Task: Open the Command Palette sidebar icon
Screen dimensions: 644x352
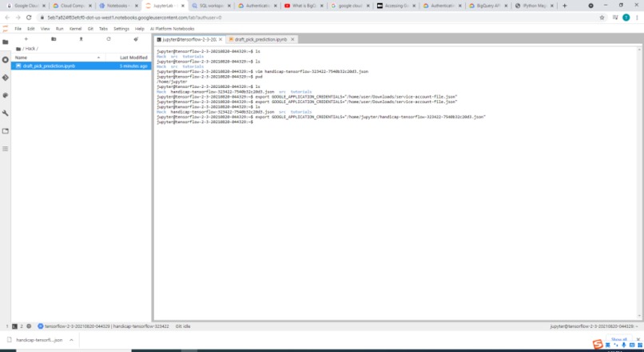Action: pyautogui.click(x=6, y=95)
